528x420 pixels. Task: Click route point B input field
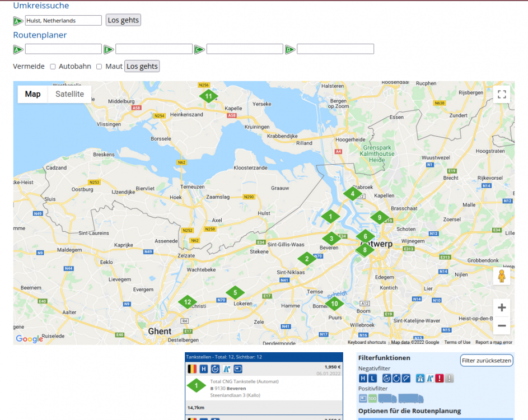point(154,49)
